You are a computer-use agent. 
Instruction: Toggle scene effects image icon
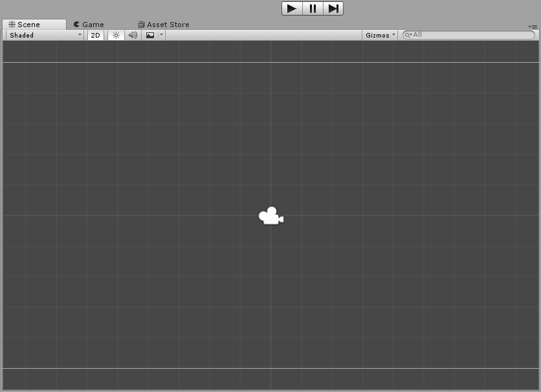click(x=150, y=35)
